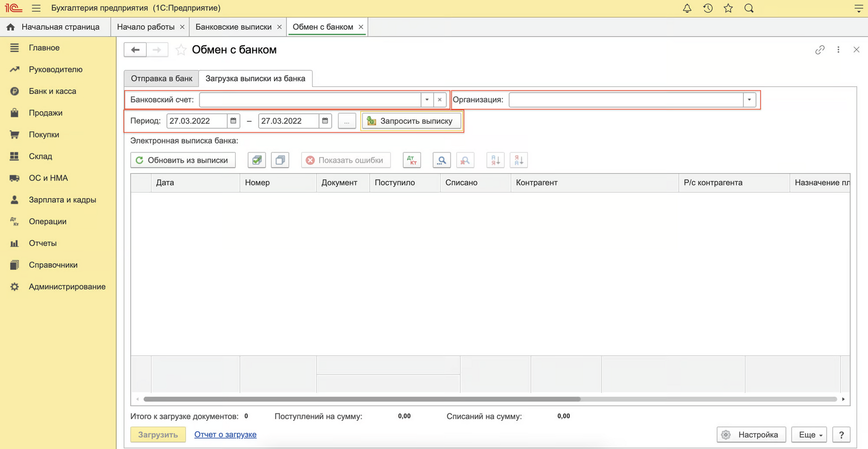This screenshot has width=868, height=449.
Task: Expand the Организация dropdown
Action: (749, 100)
